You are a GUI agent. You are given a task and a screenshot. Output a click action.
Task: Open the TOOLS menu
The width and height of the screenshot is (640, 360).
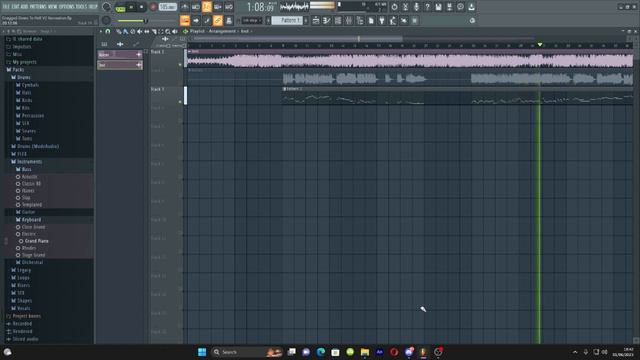[82, 7]
